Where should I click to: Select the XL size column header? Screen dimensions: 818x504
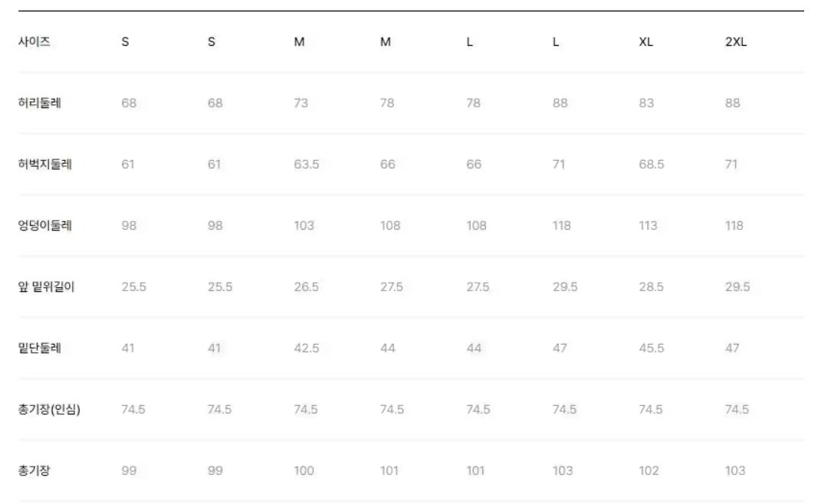646,41
